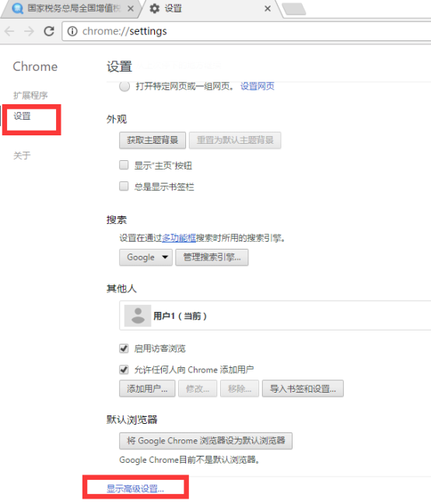
Task: Close the 国家税务总局 tab
Action: 131,9
